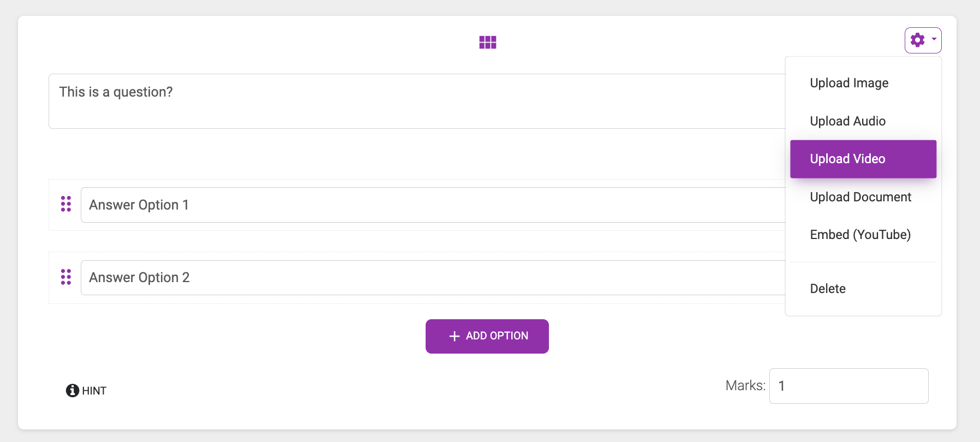Choose Upload Image from the menu
Screen dimensions: 980x442
[x=849, y=83]
